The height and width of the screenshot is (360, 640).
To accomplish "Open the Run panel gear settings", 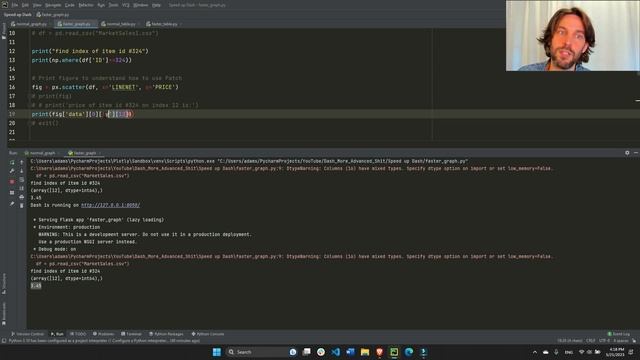I will click(x=627, y=153).
